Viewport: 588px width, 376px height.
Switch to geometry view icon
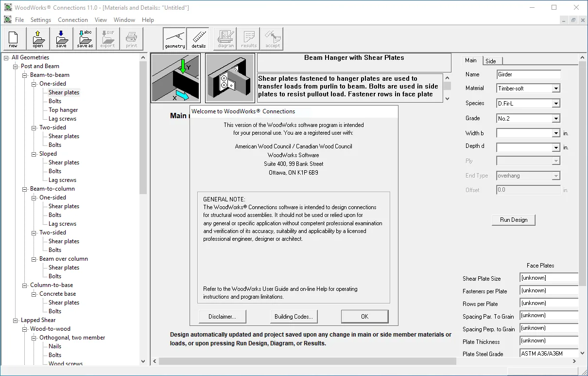click(x=174, y=39)
